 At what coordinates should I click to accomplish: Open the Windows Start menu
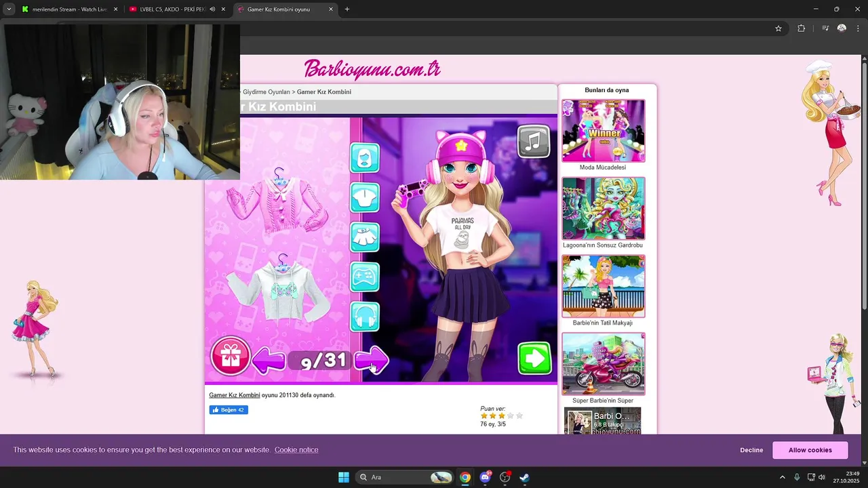(x=344, y=477)
